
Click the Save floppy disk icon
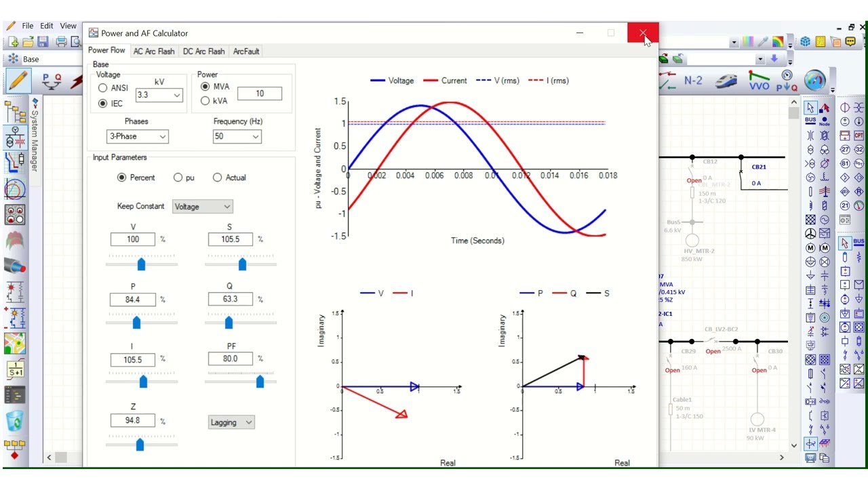click(43, 42)
